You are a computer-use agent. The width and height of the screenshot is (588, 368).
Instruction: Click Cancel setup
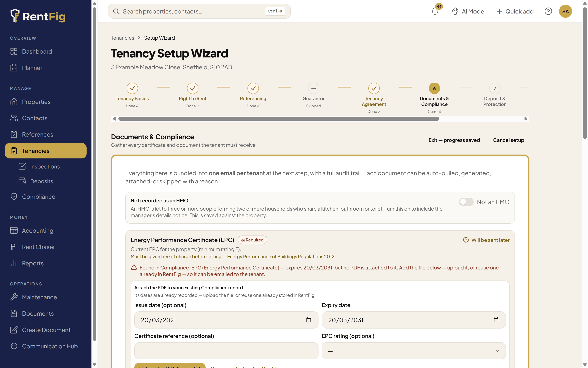pos(508,140)
